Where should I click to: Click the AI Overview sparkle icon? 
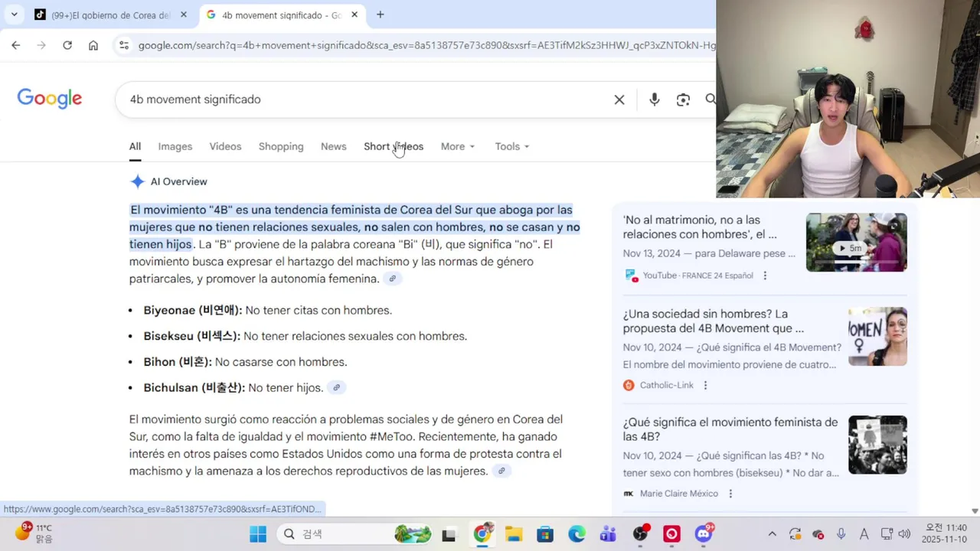(137, 181)
